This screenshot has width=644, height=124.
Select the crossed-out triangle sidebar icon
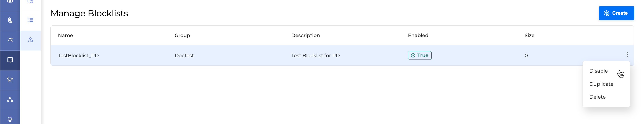tap(10, 40)
